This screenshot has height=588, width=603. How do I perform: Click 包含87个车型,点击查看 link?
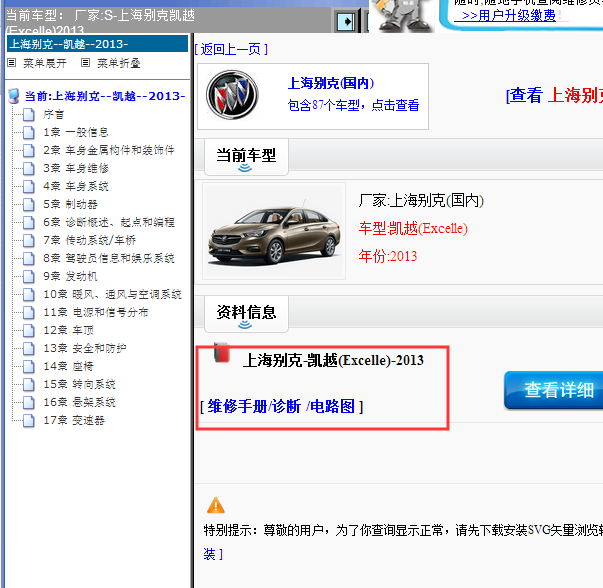pyautogui.click(x=353, y=105)
